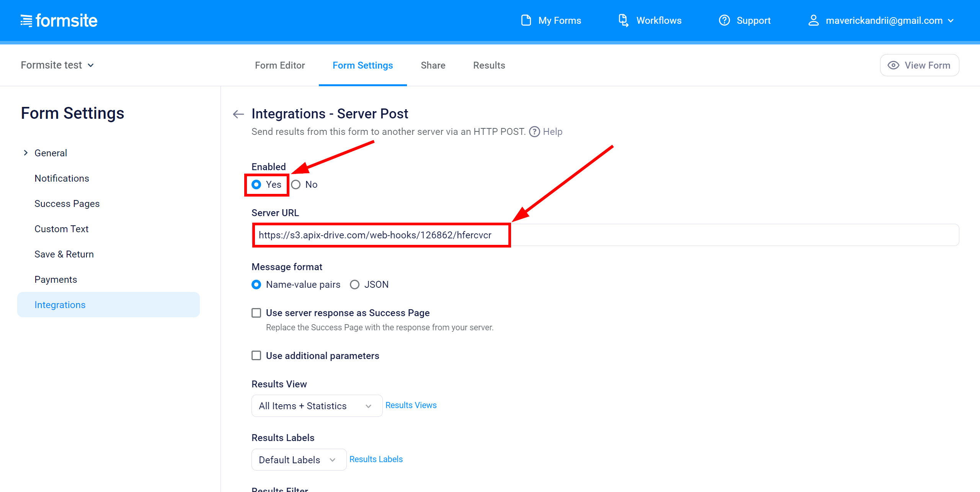
Task: Switch to the Results tab
Action: click(489, 65)
